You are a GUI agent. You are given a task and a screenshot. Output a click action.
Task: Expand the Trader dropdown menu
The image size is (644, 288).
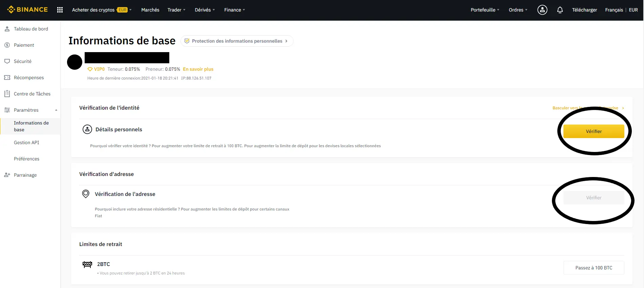point(176,10)
